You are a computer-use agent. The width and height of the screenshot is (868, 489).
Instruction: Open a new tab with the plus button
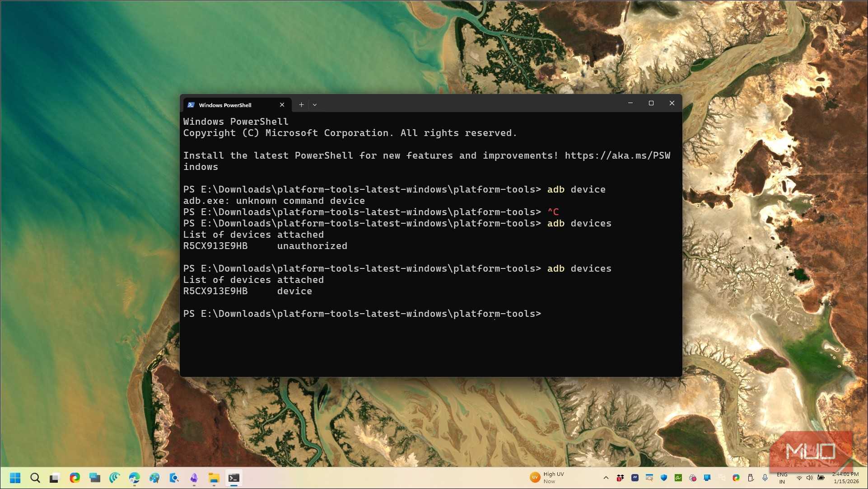pyautogui.click(x=301, y=105)
